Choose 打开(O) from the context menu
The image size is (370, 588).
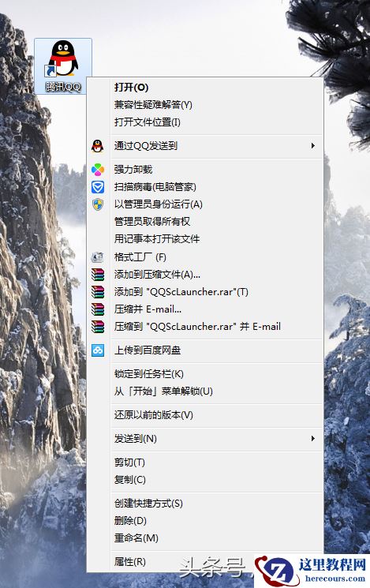(x=205, y=88)
